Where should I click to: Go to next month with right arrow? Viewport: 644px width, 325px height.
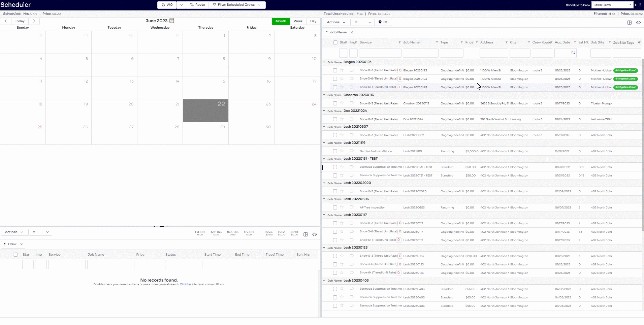click(34, 21)
